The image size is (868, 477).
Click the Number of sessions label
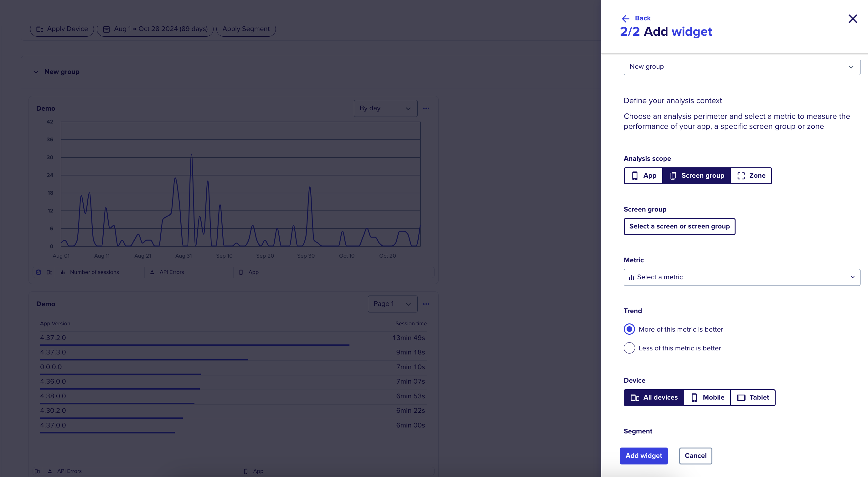point(94,272)
